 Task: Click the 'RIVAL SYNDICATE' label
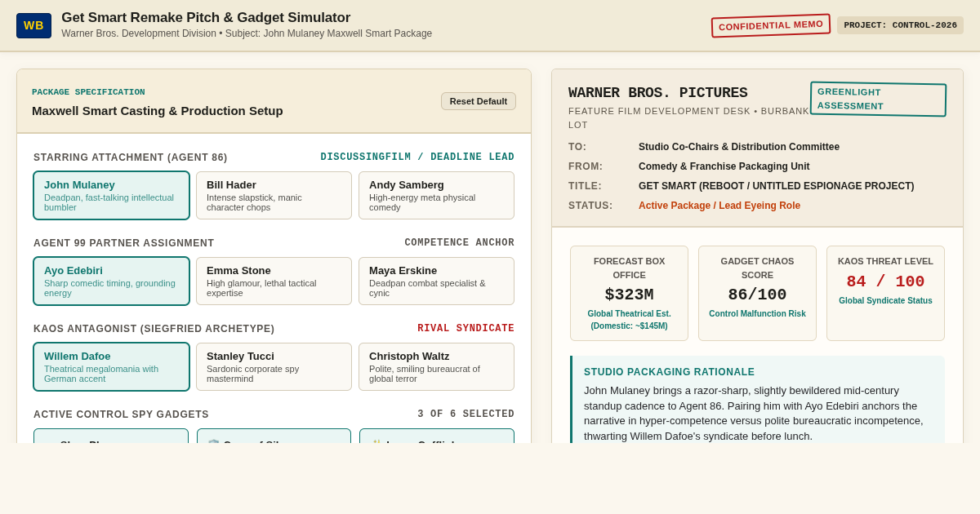(x=466, y=329)
